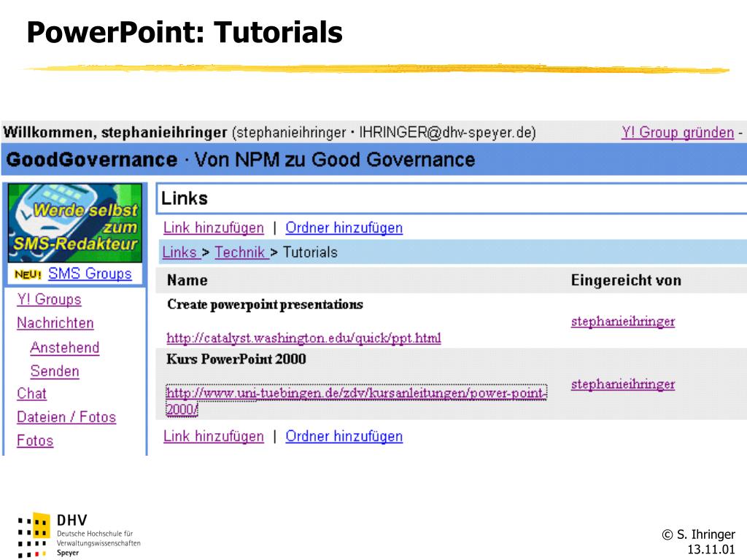Click the Eingereicht von column header
The width and height of the screenshot is (747, 560).
click(x=626, y=281)
